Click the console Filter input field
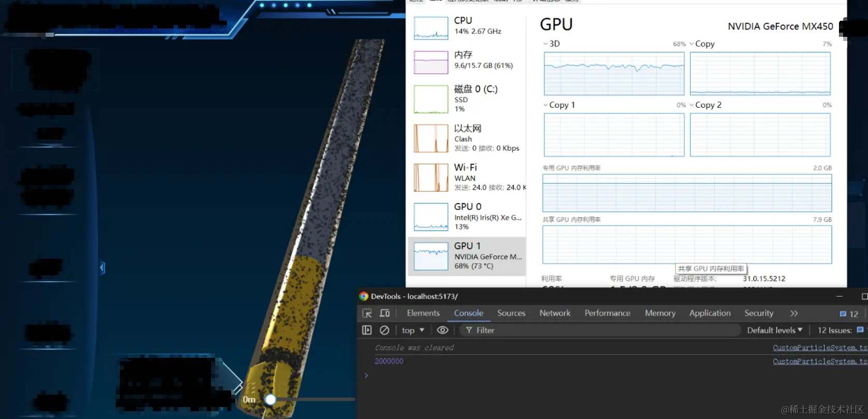This screenshot has height=419, width=868. [600, 330]
